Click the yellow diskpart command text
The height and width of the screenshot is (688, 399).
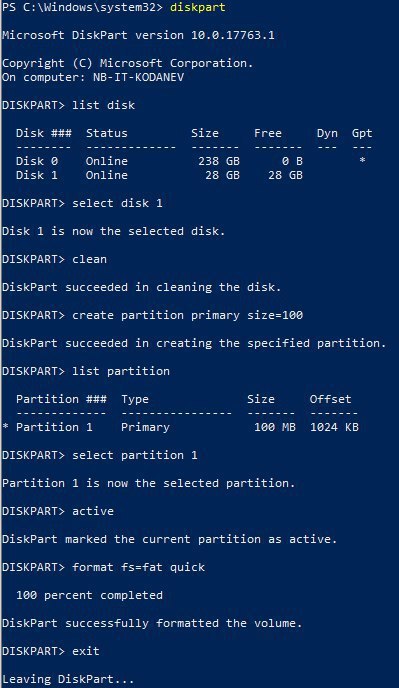pyautogui.click(x=198, y=7)
